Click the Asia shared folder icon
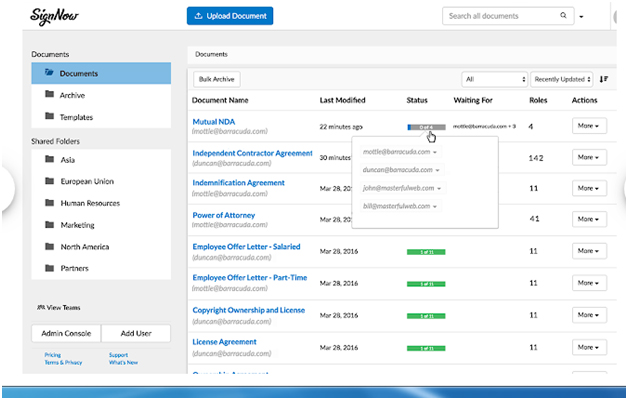The image size is (628, 400). [49, 159]
